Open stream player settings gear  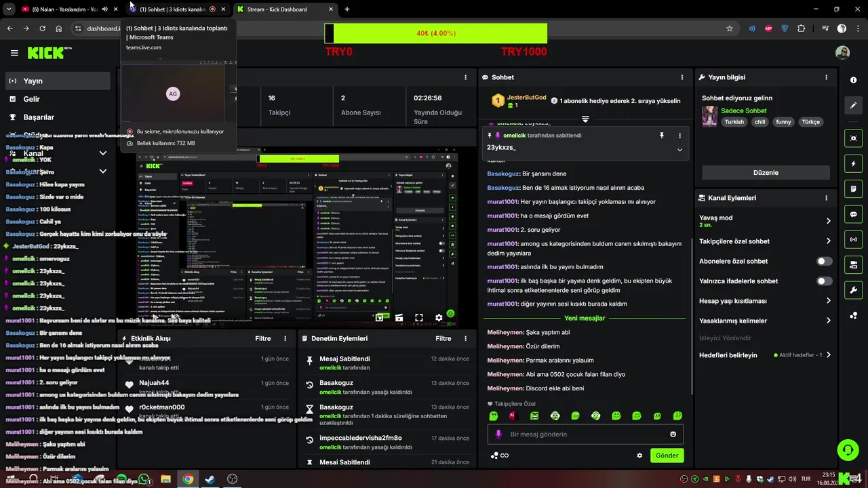(x=439, y=317)
